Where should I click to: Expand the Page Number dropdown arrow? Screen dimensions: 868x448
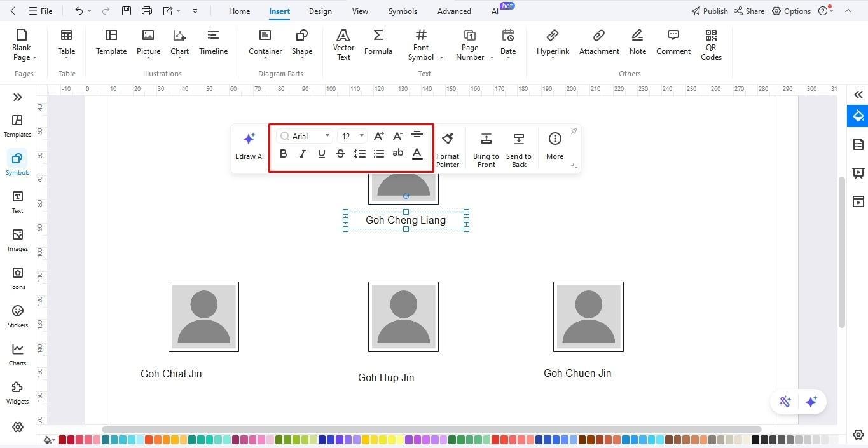(492, 58)
